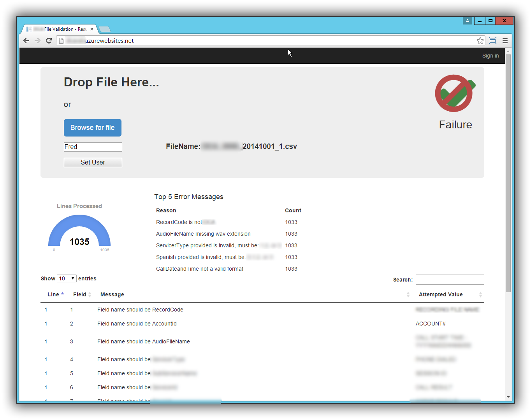Reload the page with refresh icon

pyautogui.click(x=49, y=41)
